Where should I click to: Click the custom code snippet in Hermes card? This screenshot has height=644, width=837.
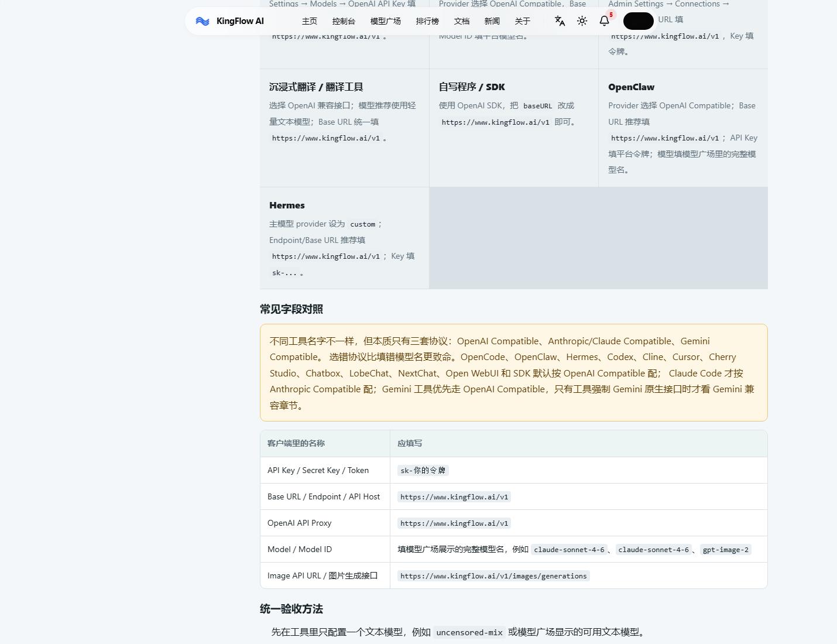pyautogui.click(x=362, y=224)
